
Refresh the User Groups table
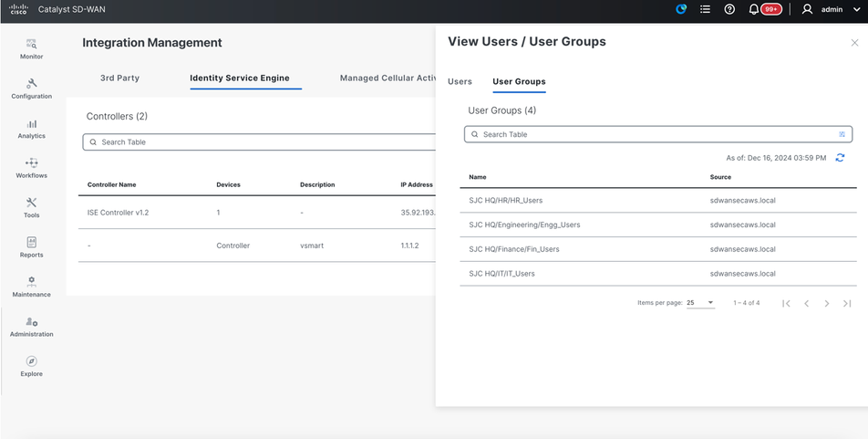tap(840, 158)
